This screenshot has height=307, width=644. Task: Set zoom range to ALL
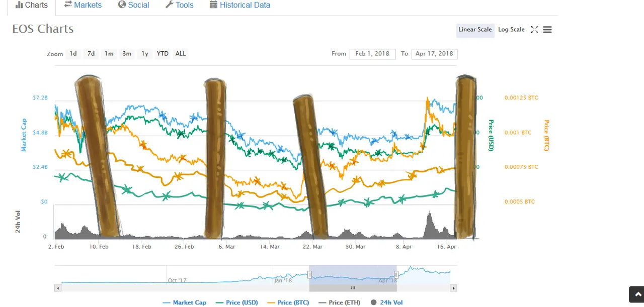pyautogui.click(x=181, y=54)
